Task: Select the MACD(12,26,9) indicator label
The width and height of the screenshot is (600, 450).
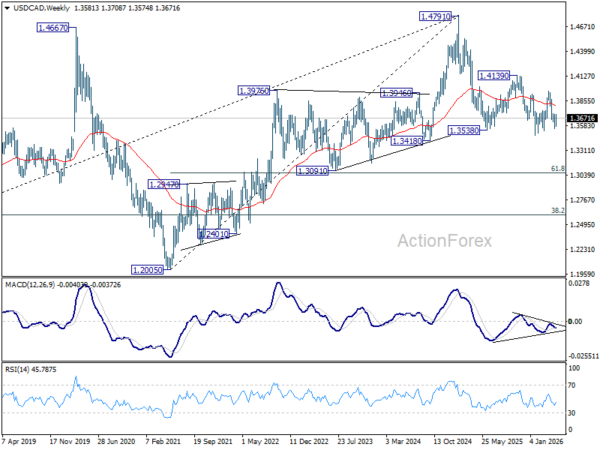Action: click(x=30, y=285)
